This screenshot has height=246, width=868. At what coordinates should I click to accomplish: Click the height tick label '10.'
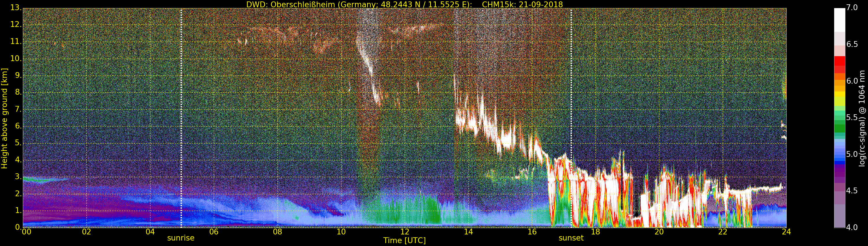coord(16,58)
